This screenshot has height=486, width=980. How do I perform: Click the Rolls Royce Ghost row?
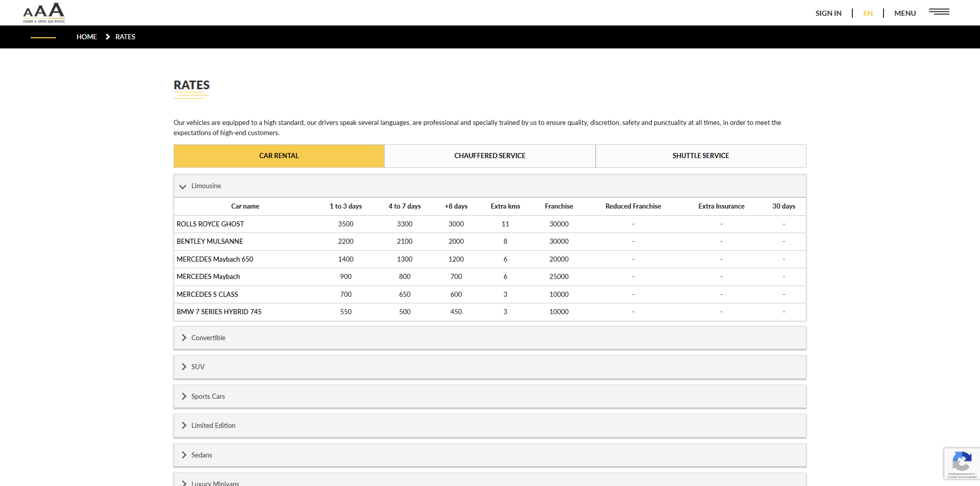coord(210,224)
